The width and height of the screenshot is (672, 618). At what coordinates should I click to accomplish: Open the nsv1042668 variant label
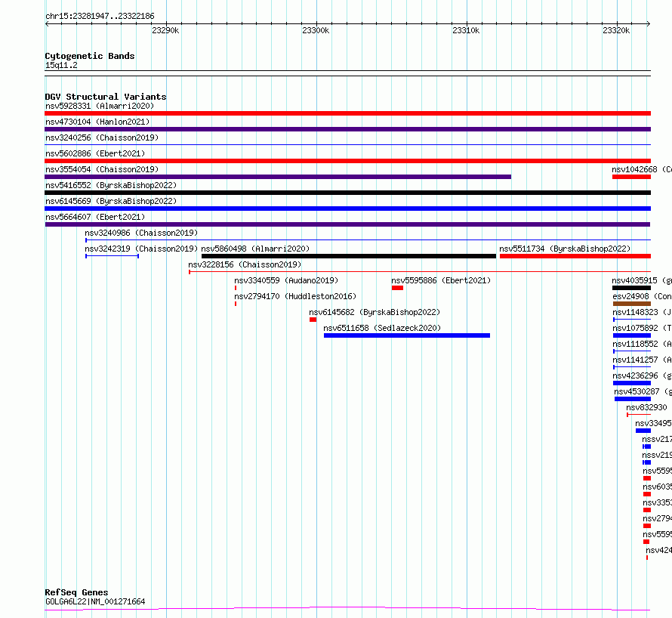click(x=642, y=169)
